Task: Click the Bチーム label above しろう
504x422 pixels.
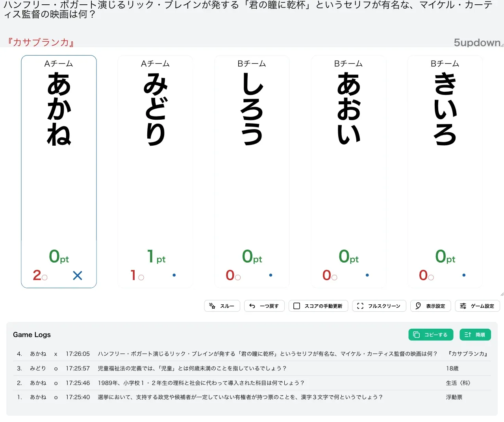Action: coord(252,63)
